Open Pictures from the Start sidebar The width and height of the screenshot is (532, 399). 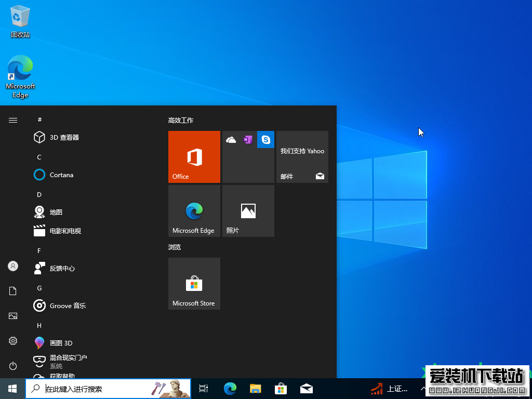click(13, 316)
